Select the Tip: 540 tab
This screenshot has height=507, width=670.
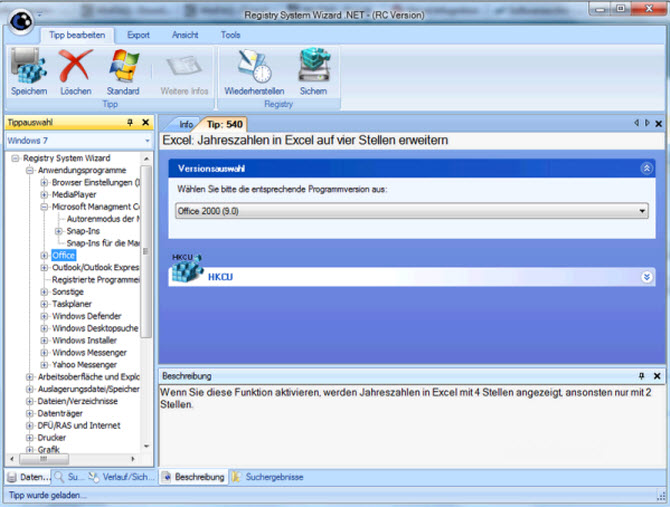[x=224, y=124]
